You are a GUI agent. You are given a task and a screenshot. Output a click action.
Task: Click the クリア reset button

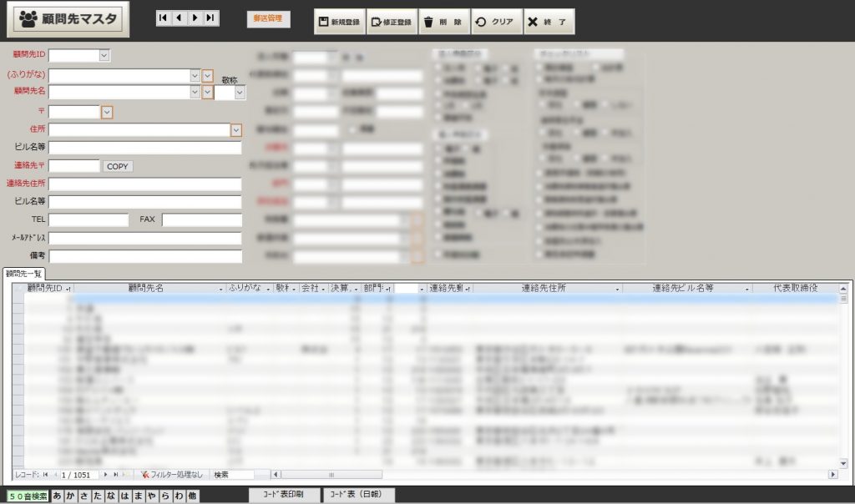point(495,23)
